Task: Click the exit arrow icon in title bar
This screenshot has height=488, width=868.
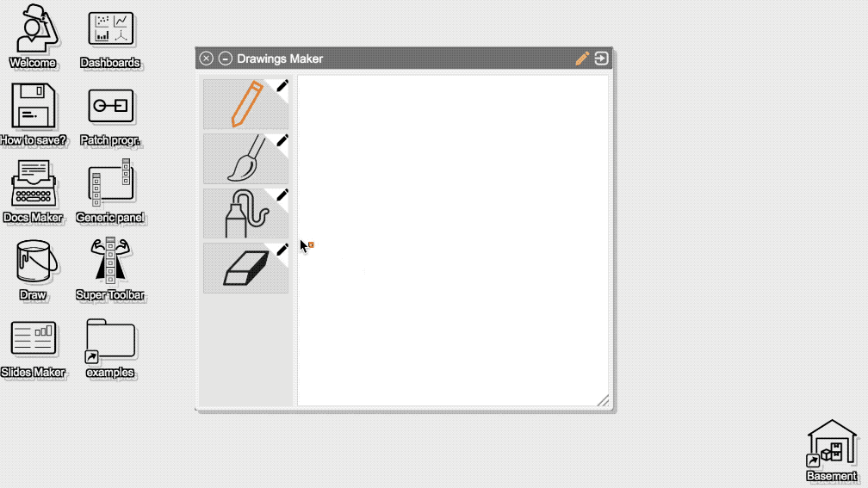Action: click(601, 59)
